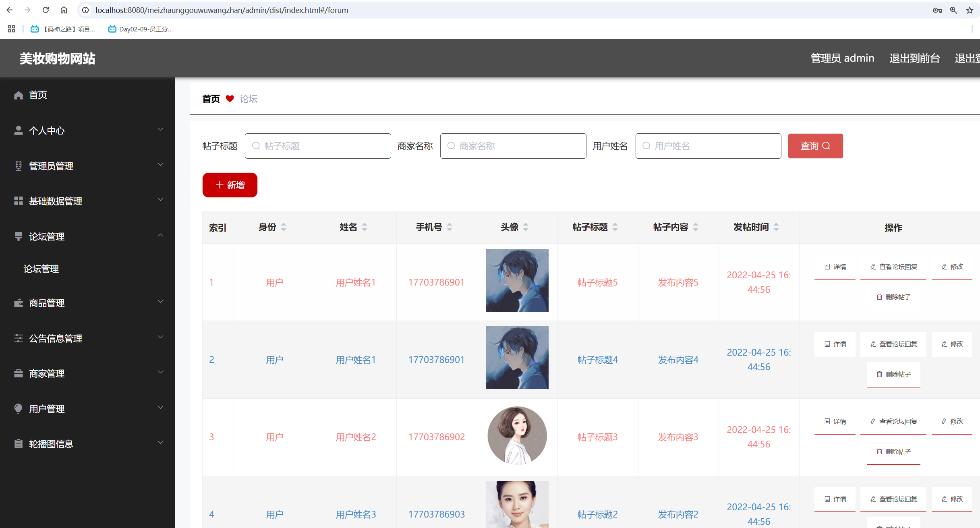The height and width of the screenshot is (528, 980).
Task: Click the red heart breadcrumb icon
Action: tap(230, 99)
